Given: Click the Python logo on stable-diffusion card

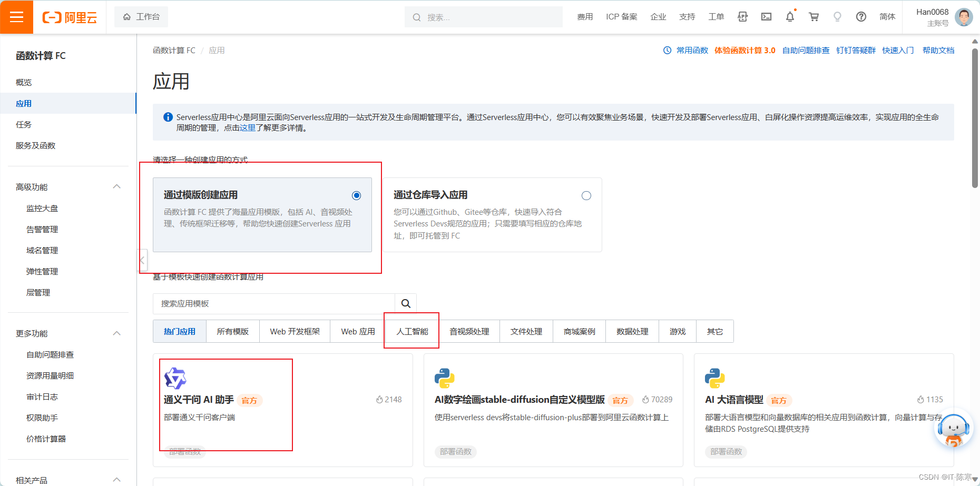Looking at the screenshot, I should pyautogui.click(x=445, y=378).
